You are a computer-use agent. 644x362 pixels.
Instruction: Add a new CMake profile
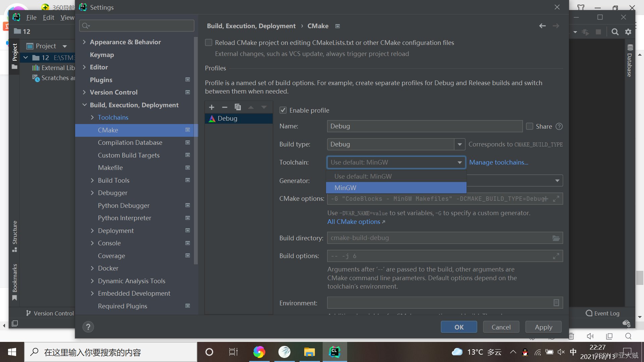[x=211, y=107]
